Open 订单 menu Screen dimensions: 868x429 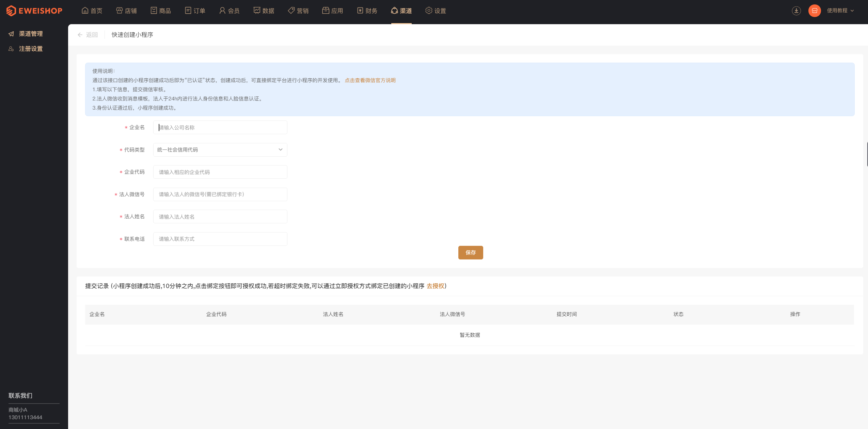click(x=195, y=11)
